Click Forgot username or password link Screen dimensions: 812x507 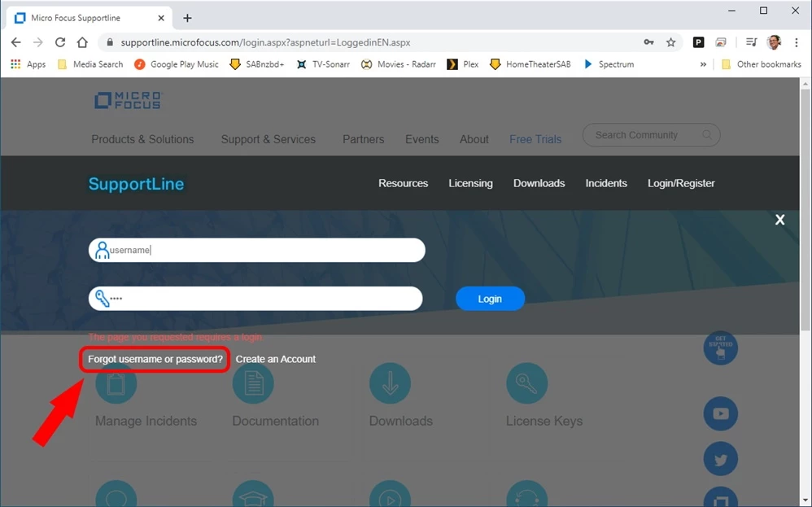pos(155,359)
